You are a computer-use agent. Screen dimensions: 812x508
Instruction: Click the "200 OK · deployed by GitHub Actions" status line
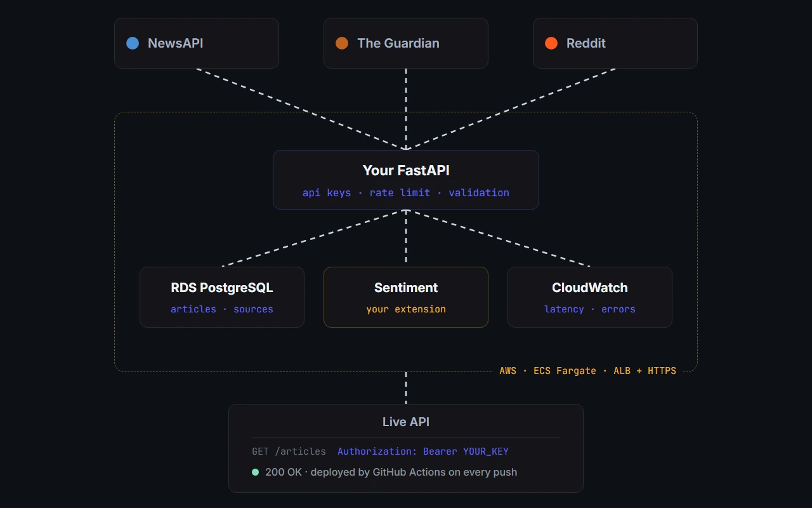[391, 472]
